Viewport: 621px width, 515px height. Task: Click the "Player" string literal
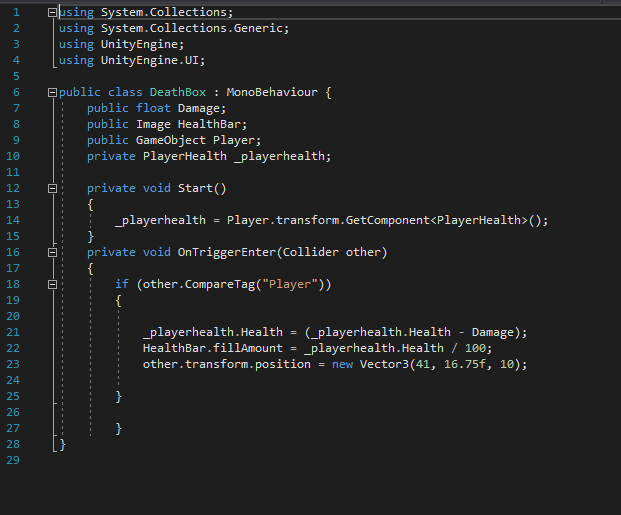click(x=290, y=284)
